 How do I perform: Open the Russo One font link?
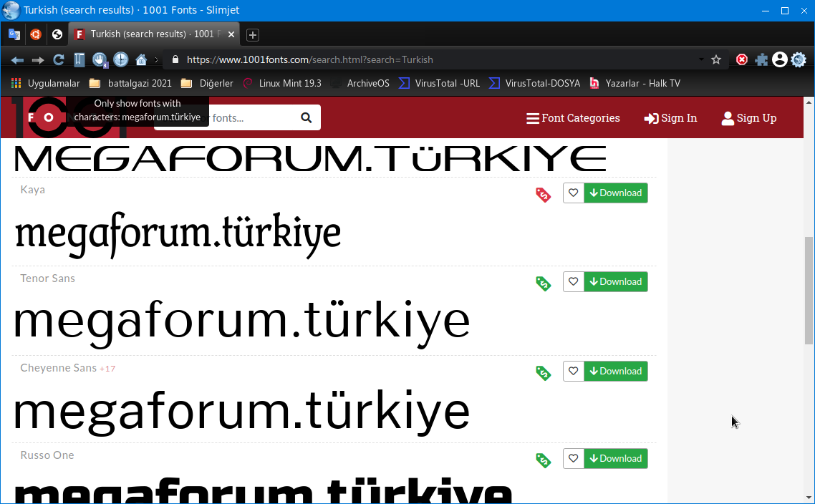47,455
